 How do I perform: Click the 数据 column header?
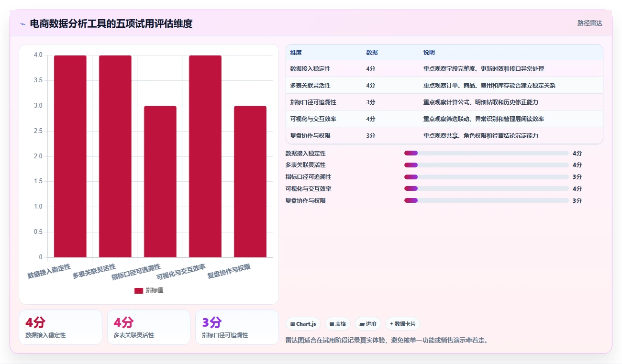pyautogui.click(x=372, y=52)
